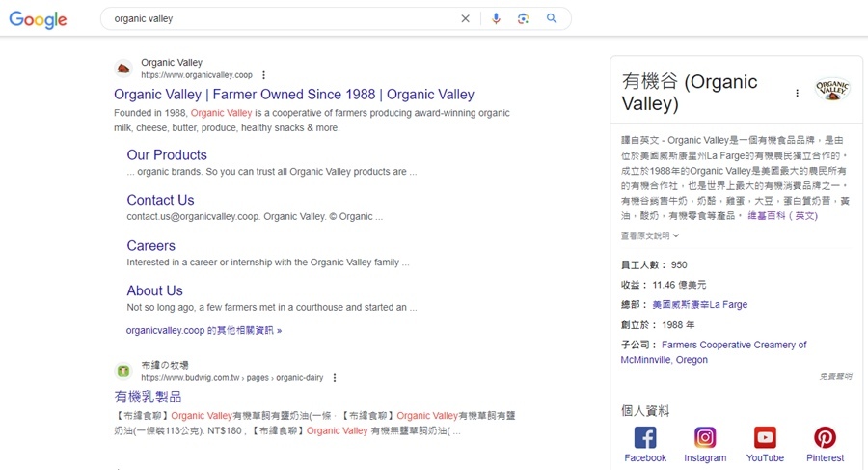Click the 免責聲明 disclaimer link
The height and width of the screenshot is (470, 868).
pos(835,376)
